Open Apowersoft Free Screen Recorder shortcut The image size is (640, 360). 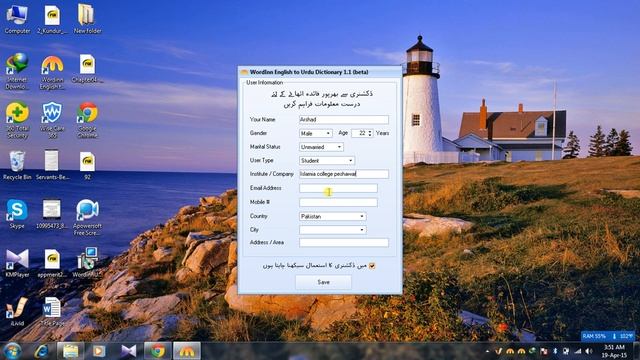(x=87, y=217)
